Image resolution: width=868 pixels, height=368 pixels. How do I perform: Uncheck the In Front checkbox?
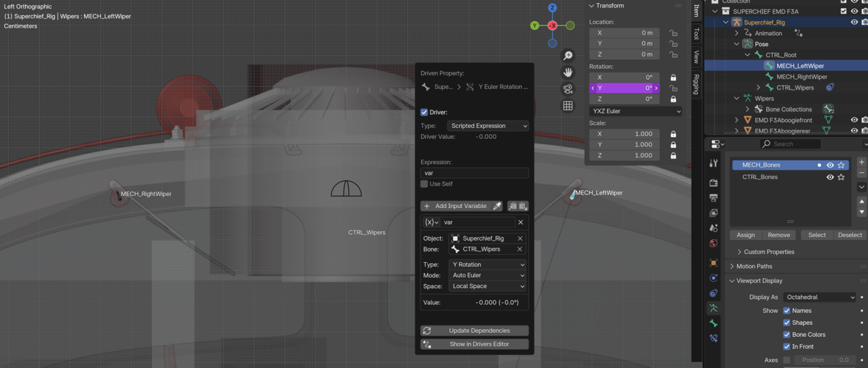787,346
